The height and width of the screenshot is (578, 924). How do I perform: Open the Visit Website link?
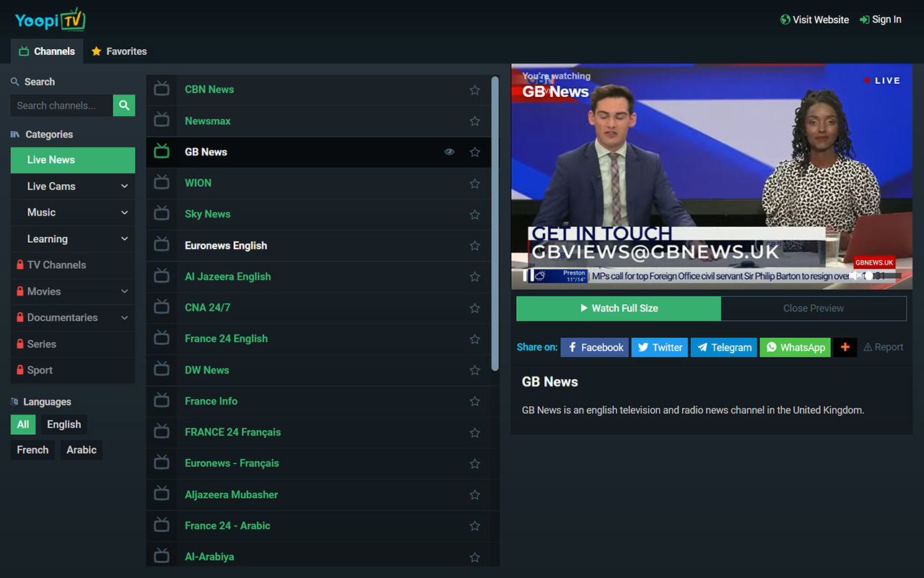click(814, 20)
